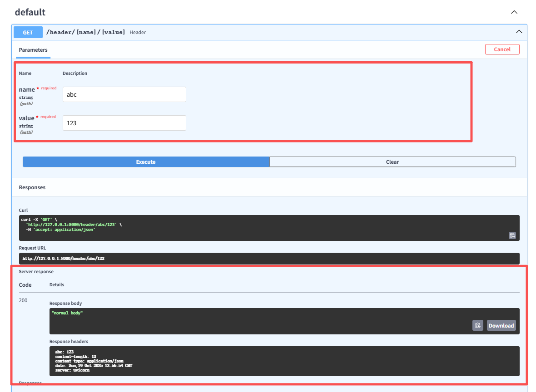The image size is (536, 392).
Task: Execute the request
Action: click(x=146, y=162)
